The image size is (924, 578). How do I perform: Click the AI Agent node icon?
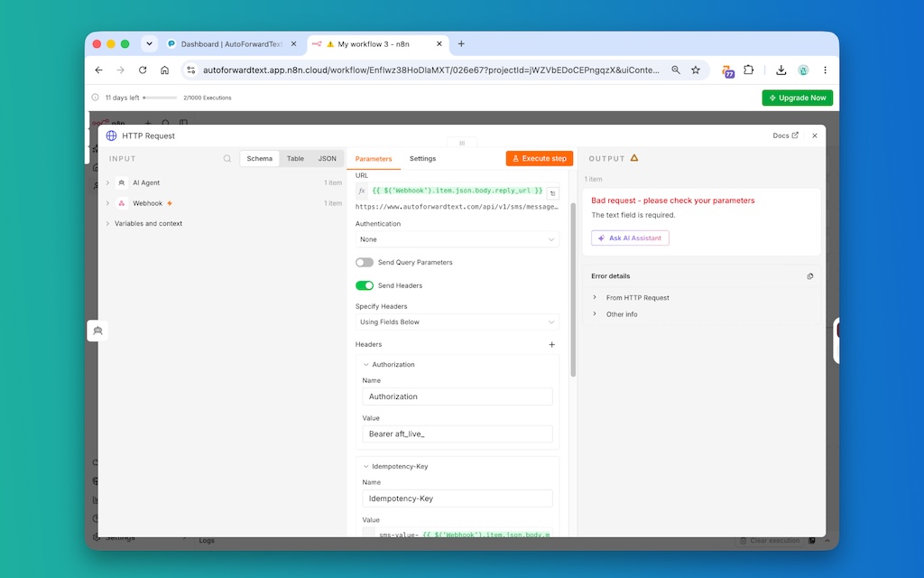click(122, 182)
